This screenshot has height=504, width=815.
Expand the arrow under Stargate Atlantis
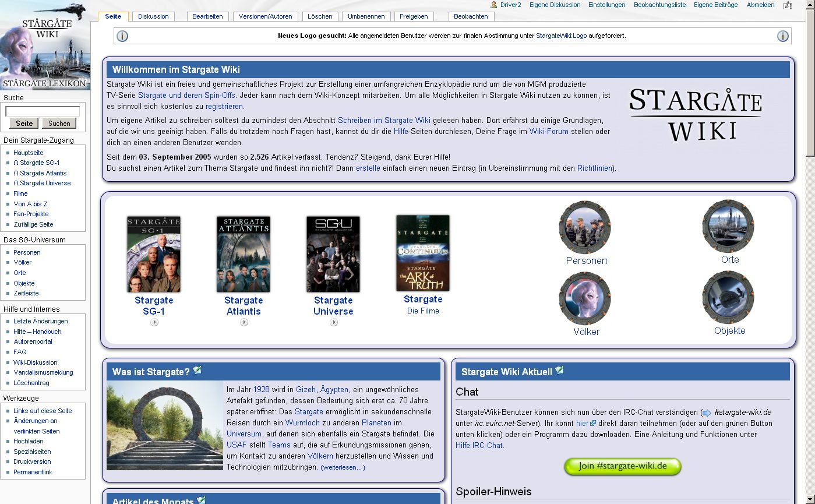(244, 322)
